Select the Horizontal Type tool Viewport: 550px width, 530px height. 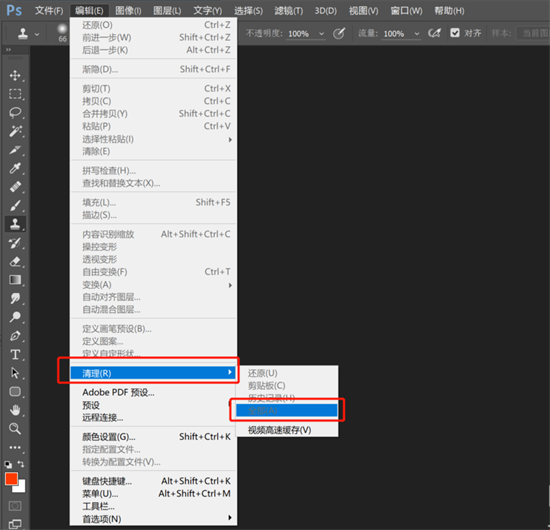click(x=15, y=354)
